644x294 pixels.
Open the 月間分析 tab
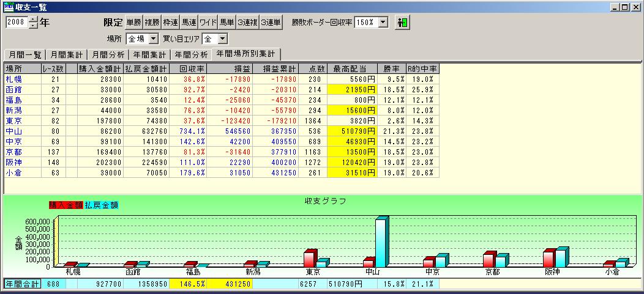[x=108, y=54]
